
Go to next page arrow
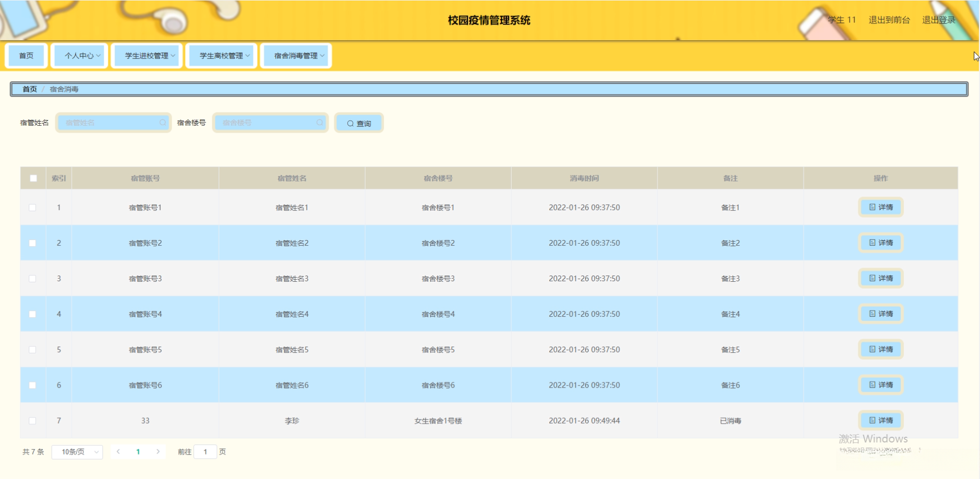[158, 452]
